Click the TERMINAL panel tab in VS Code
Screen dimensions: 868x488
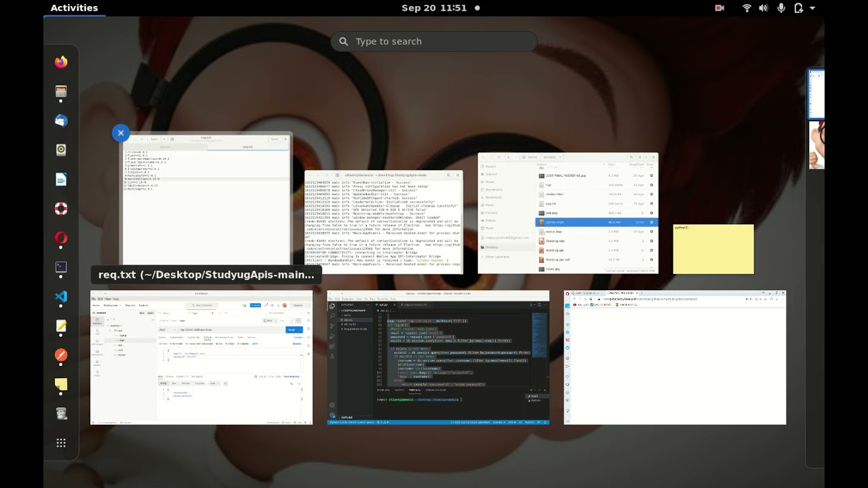point(414,390)
